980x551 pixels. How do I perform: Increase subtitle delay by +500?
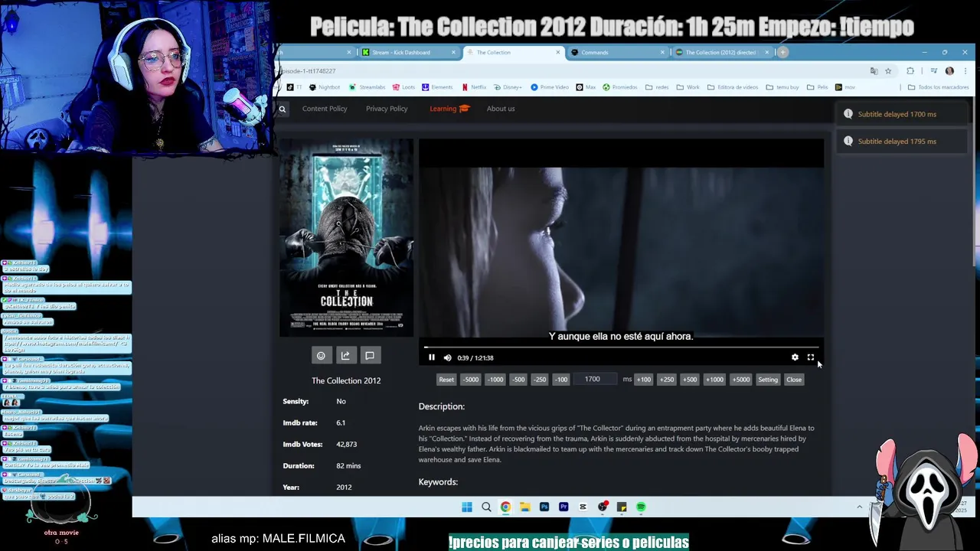point(690,380)
